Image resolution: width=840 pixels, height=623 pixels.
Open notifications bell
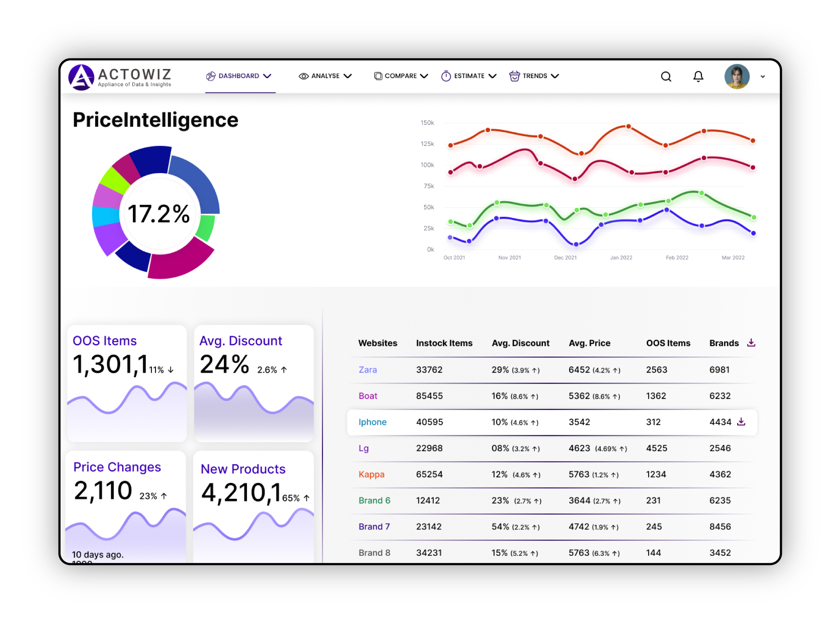(698, 77)
